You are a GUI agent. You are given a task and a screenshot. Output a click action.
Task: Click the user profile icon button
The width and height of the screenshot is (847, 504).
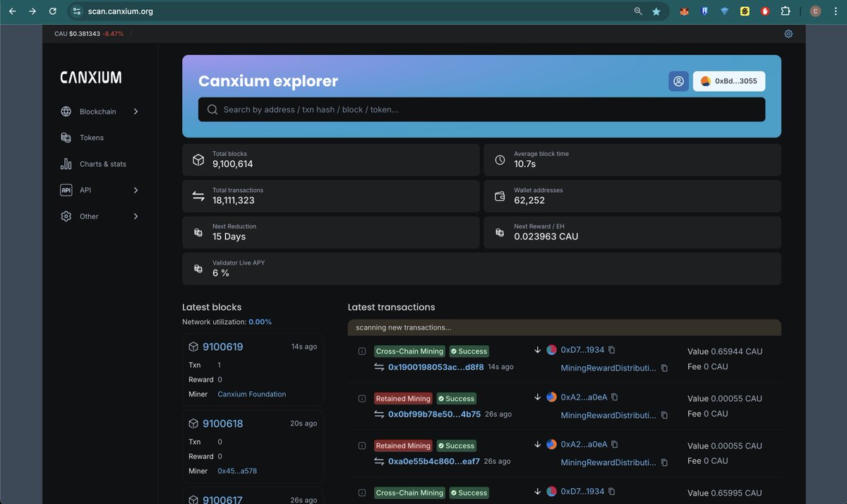[x=678, y=81]
